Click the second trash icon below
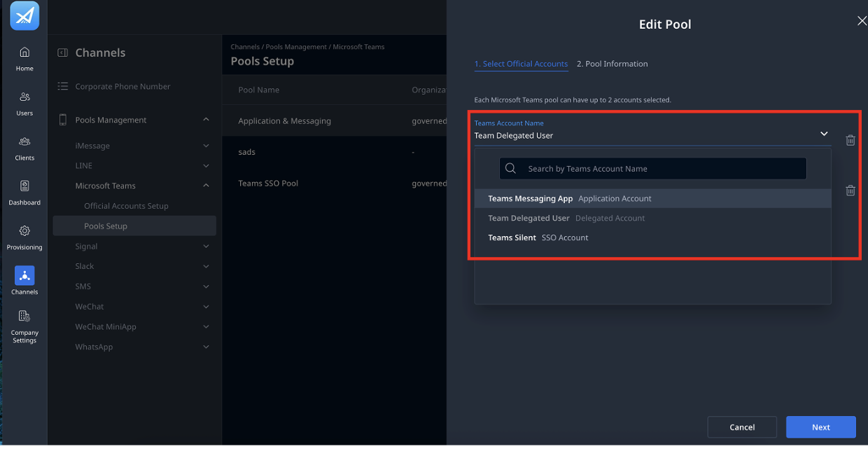Image resolution: width=868 pixels, height=451 pixels. click(850, 190)
